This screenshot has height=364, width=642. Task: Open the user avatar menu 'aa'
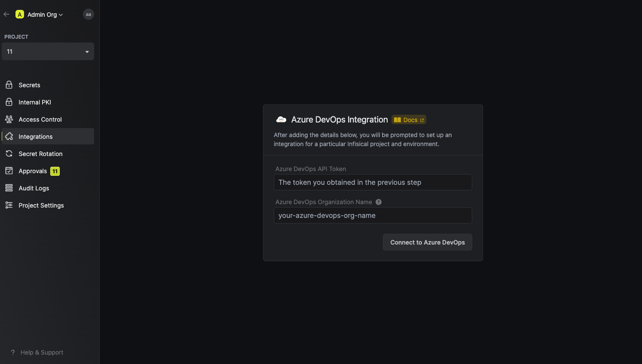click(89, 14)
